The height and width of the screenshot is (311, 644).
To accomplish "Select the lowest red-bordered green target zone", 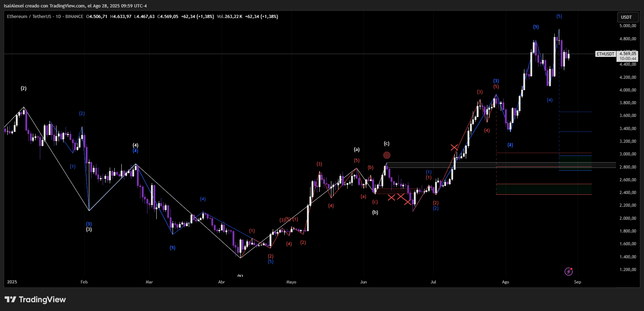I will pos(543,189).
